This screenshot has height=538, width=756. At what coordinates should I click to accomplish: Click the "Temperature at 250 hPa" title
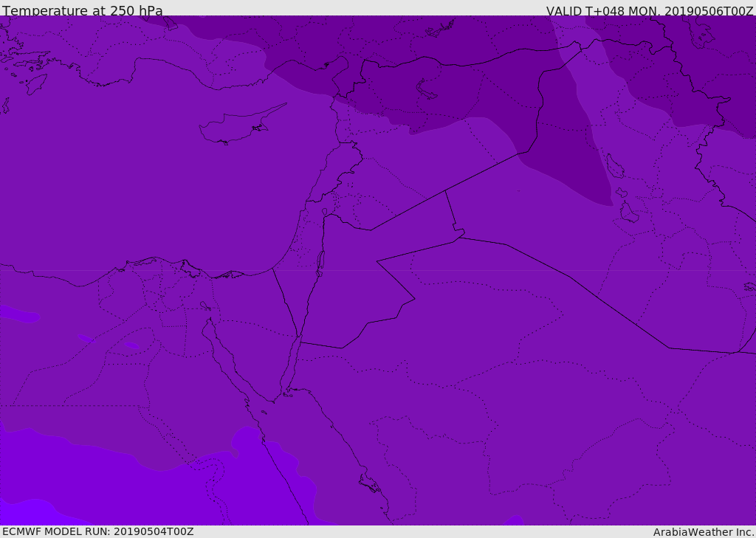pos(82,11)
